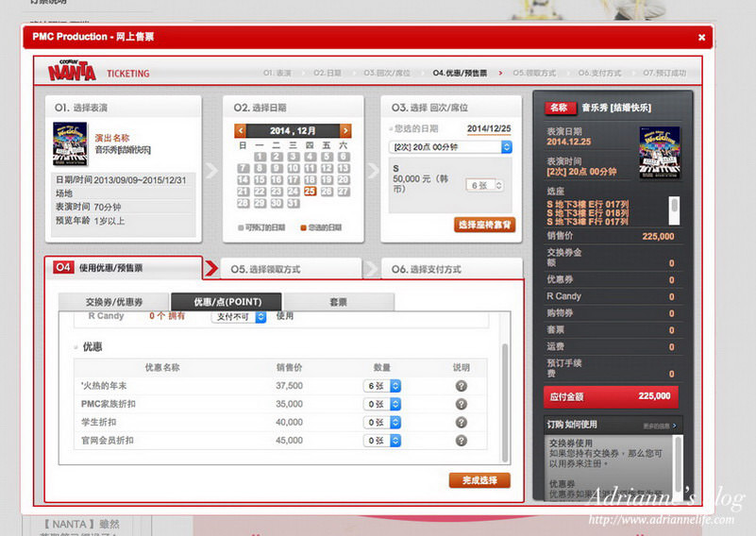Click seat entry S 地下3楼 E行 018列

point(587,213)
